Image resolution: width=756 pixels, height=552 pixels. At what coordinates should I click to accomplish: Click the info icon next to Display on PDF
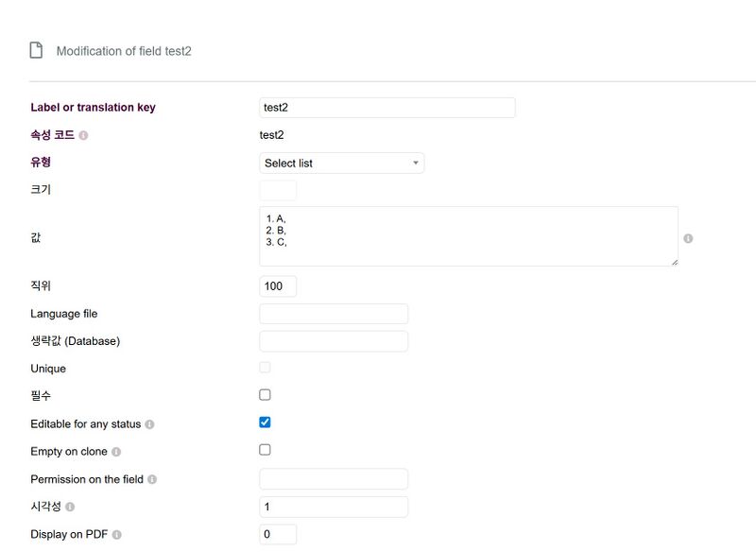(116, 535)
